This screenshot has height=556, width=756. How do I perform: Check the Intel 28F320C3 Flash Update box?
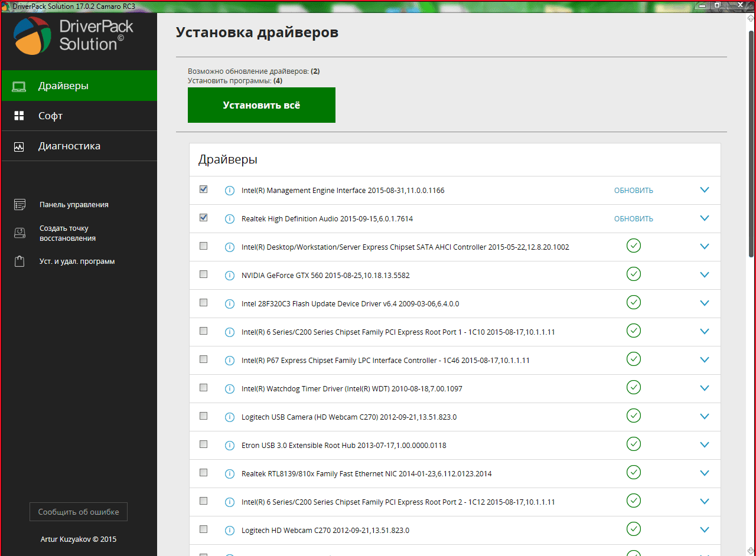coord(204,303)
